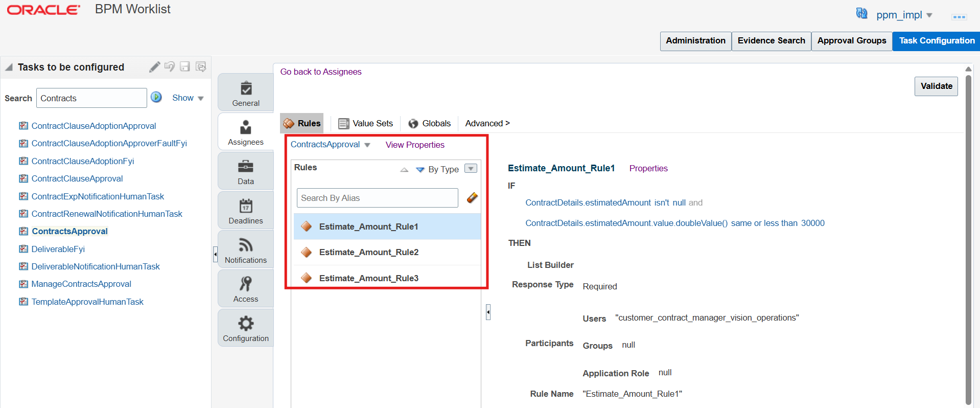Open DeliverableNotificationHumanTask task
Screen dimensions: 980x408
(x=96, y=266)
